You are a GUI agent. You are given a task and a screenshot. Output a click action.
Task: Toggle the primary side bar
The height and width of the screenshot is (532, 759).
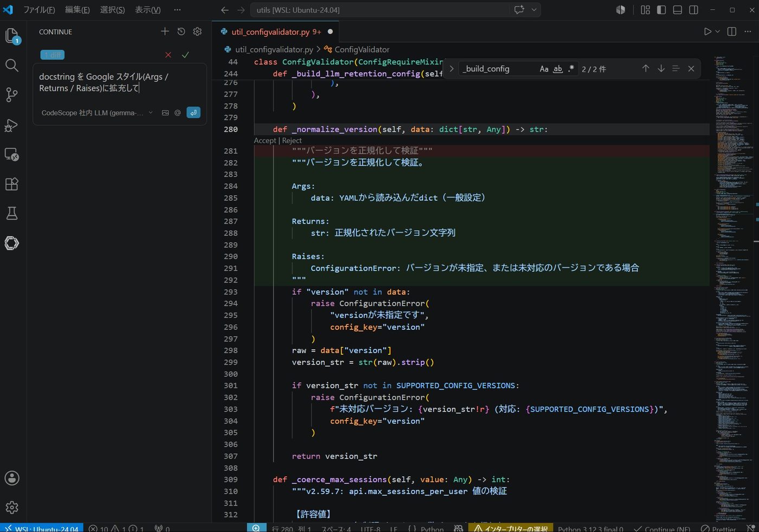point(661,10)
